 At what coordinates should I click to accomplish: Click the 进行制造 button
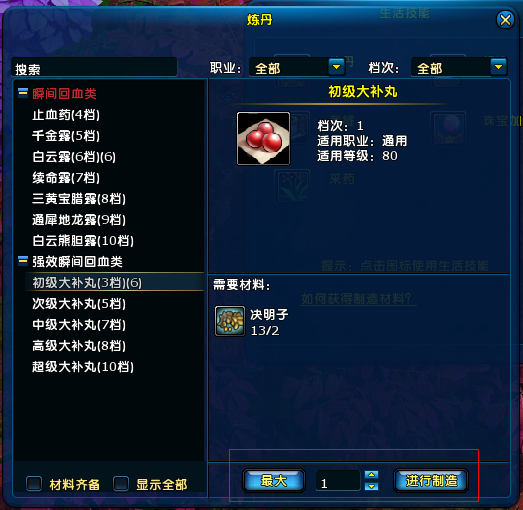pyautogui.click(x=431, y=481)
